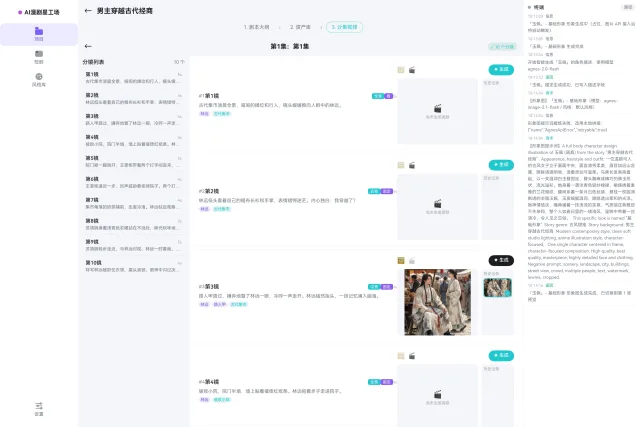Click clapper placeholder in 第4镜 preview
Screen dimensions: 640x427
438,396
